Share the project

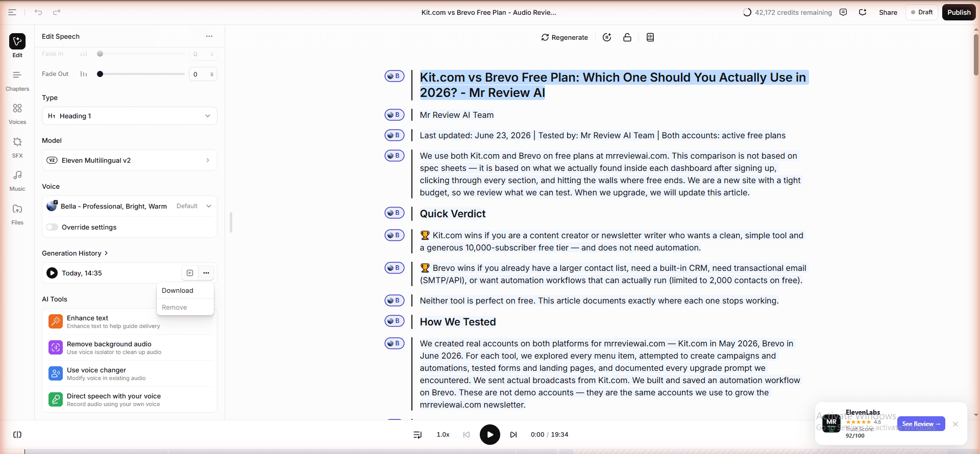(888, 12)
